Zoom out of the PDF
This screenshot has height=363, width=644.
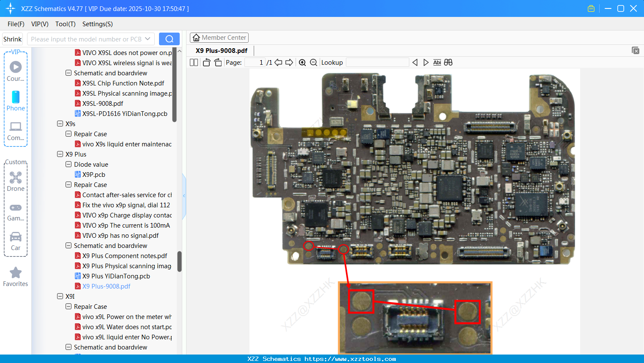tap(313, 63)
